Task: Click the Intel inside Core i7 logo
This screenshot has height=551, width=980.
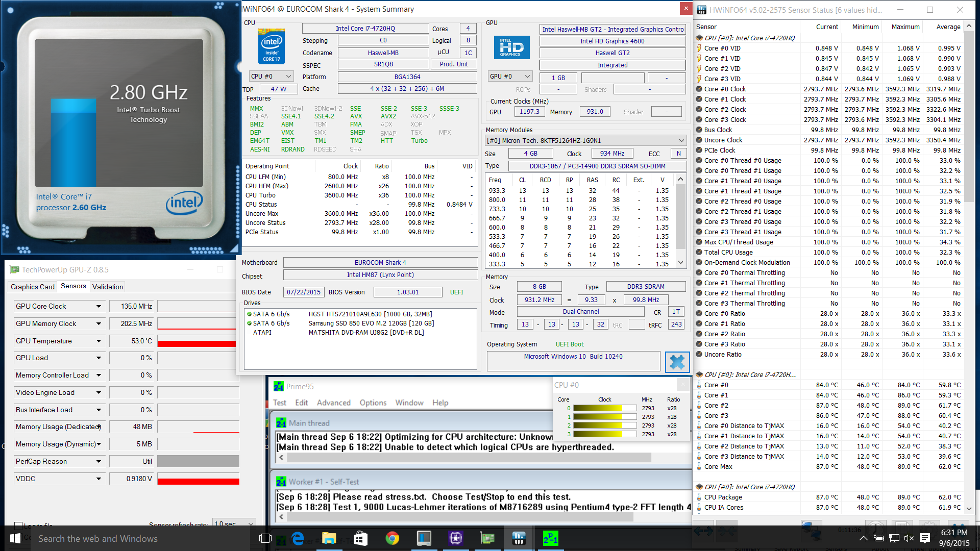Action: [272, 46]
